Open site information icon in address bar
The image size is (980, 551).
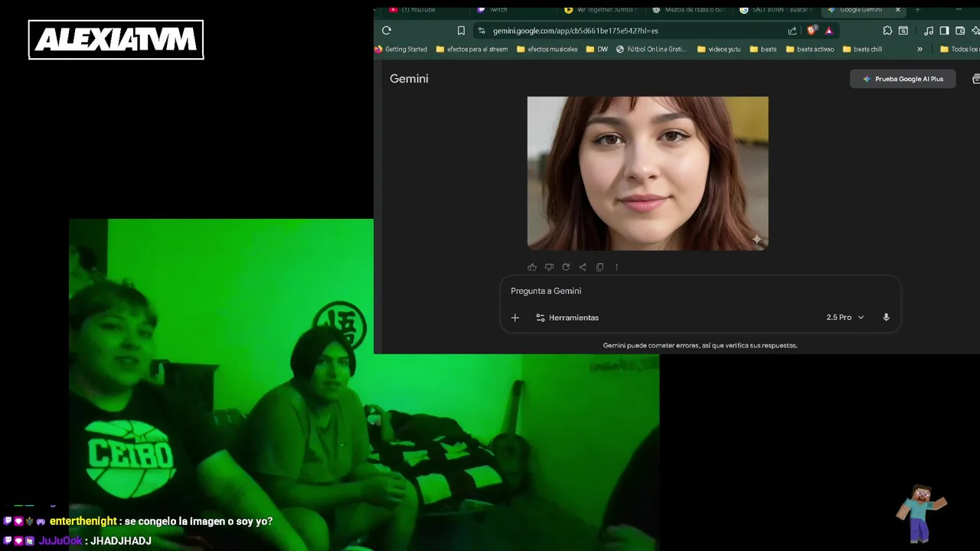[481, 31]
